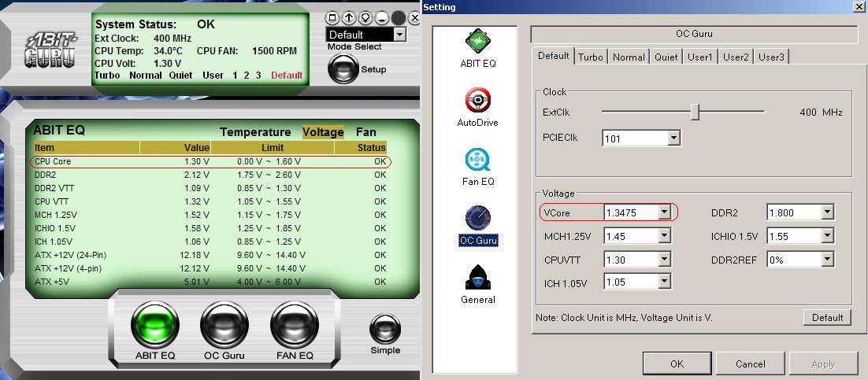Viewport: 868px width, 380px height.
Task: Click the Limit column header
Action: (x=273, y=148)
